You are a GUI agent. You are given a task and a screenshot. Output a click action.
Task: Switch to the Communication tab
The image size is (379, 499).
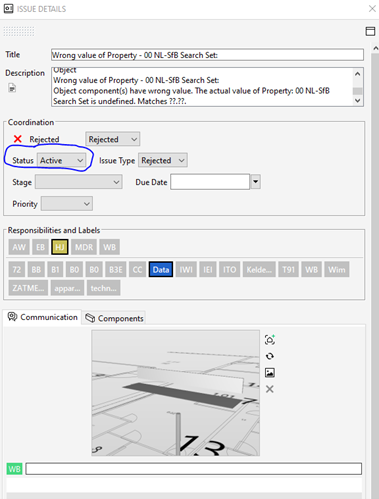coord(42,317)
